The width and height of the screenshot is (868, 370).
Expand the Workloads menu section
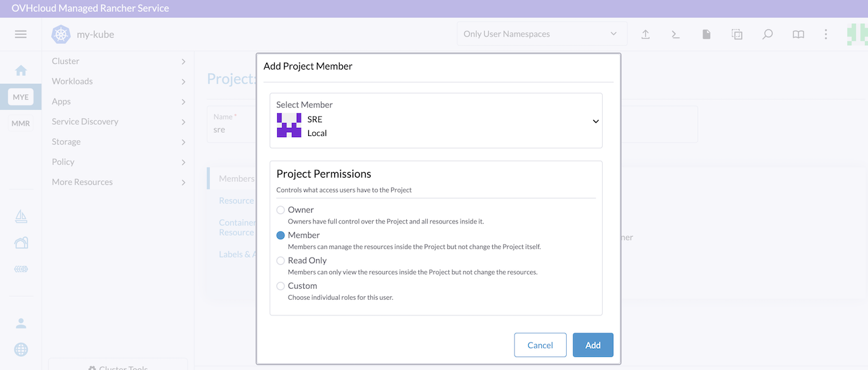coord(118,81)
